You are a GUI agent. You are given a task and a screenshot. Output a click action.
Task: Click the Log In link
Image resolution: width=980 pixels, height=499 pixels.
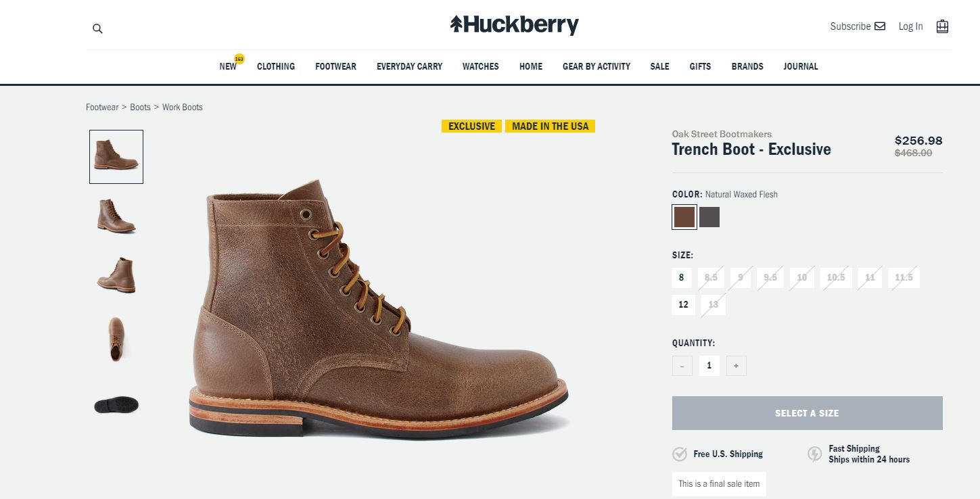[x=910, y=26]
